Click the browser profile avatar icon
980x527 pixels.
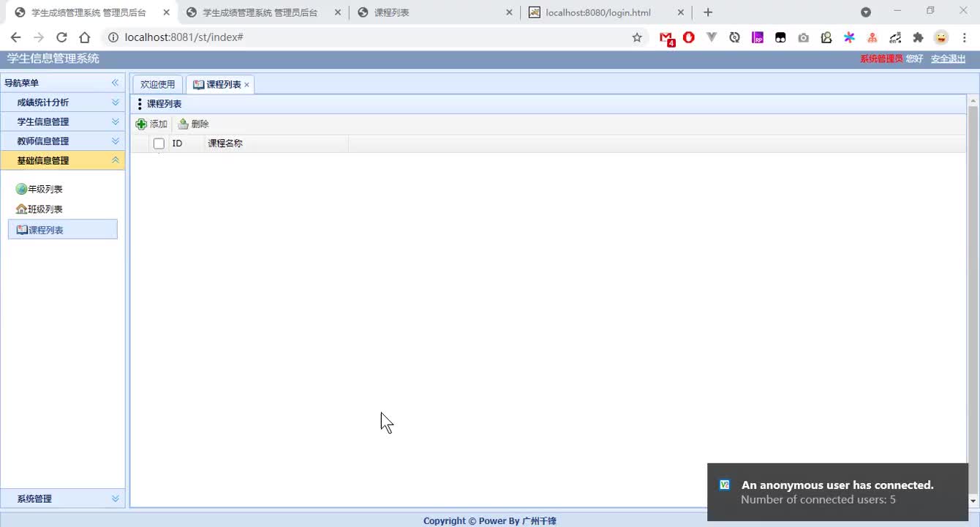click(x=941, y=37)
